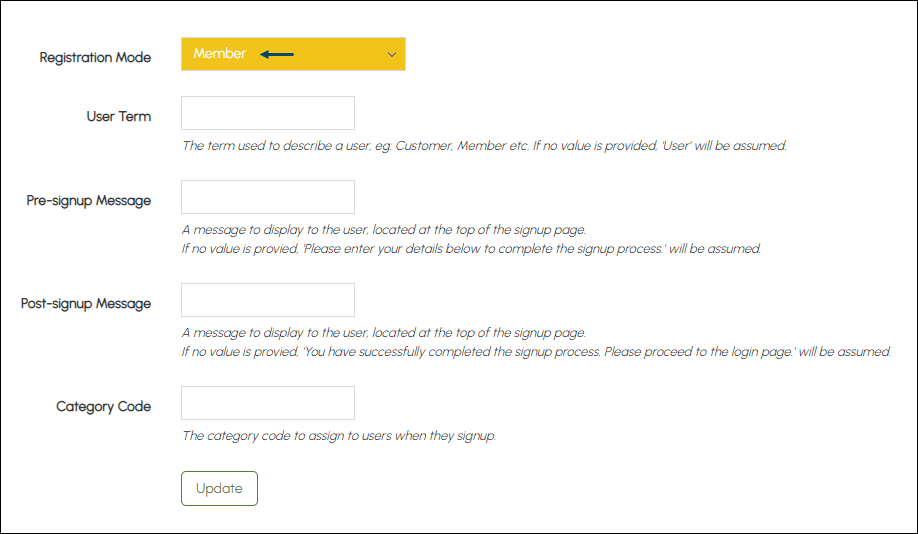The width and height of the screenshot is (918, 534).
Task: Focus the Post-signup Message text box
Action: (x=268, y=300)
